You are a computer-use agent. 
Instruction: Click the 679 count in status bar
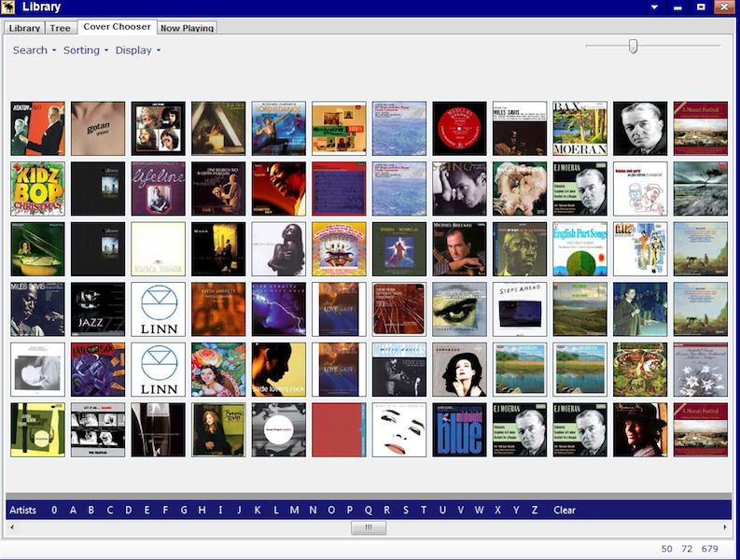click(x=709, y=549)
